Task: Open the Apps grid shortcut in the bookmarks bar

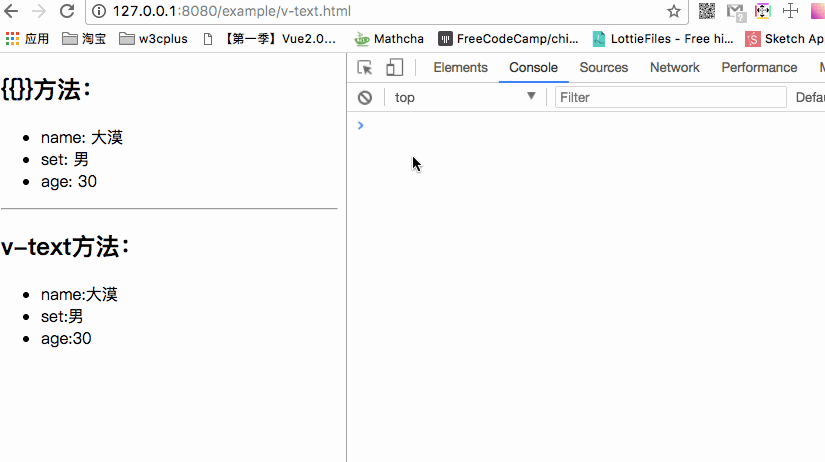Action: [x=27, y=39]
